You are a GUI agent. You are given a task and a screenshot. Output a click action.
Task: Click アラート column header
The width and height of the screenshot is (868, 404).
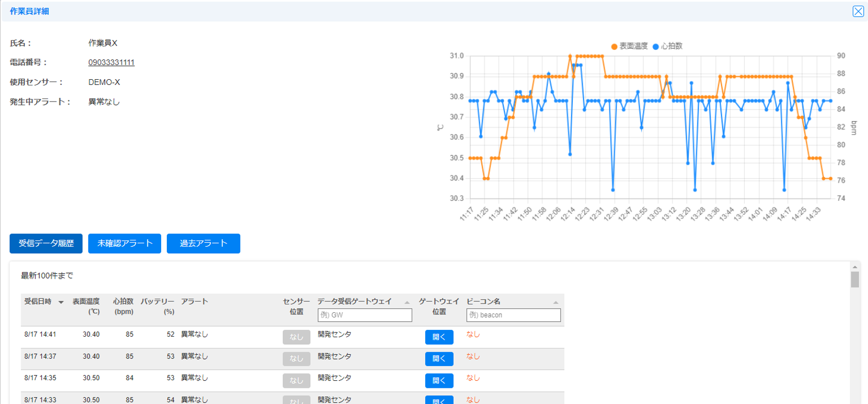click(195, 301)
